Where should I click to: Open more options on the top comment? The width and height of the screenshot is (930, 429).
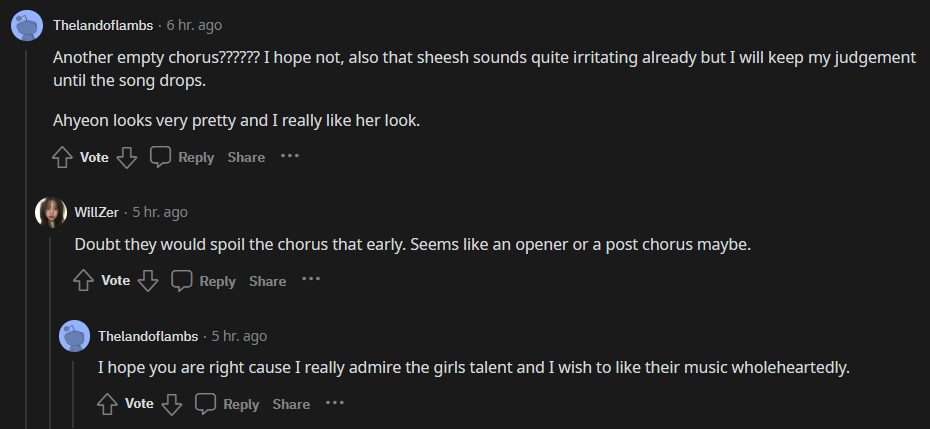[290, 156]
